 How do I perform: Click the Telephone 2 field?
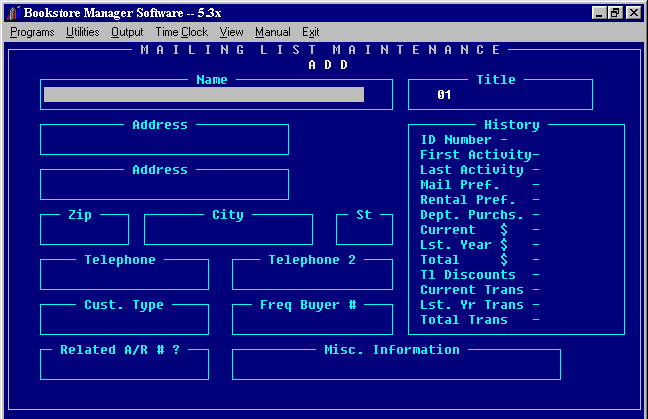tap(312, 275)
